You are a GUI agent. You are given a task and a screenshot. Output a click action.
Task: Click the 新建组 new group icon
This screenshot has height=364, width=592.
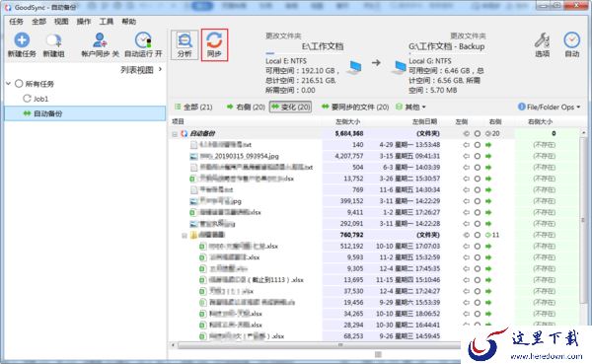[53, 40]
